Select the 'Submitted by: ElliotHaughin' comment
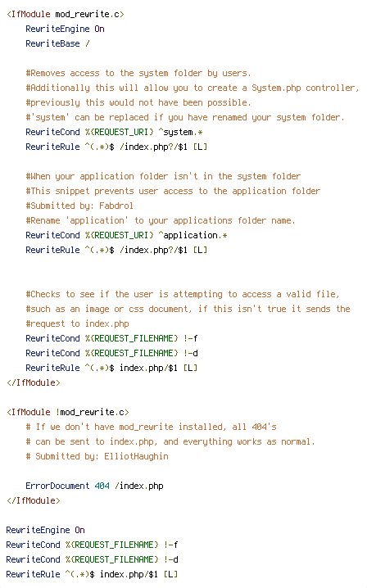The height and width of the screenshot is (588, 367). coord(97,456)
